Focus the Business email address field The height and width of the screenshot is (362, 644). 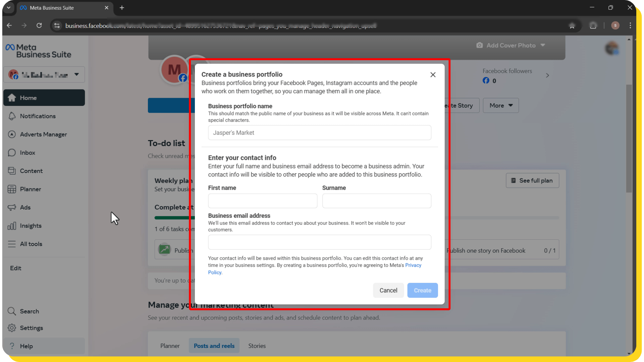[319, 242]
